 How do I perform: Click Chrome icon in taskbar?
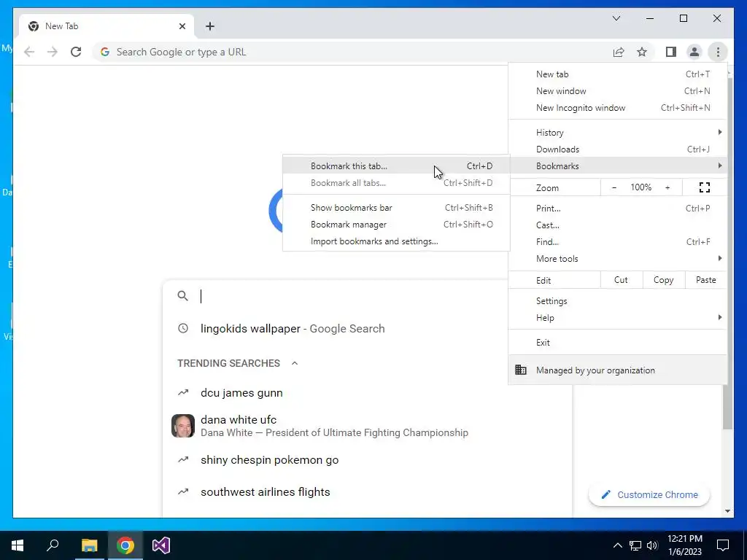click(x=125, y=545)
